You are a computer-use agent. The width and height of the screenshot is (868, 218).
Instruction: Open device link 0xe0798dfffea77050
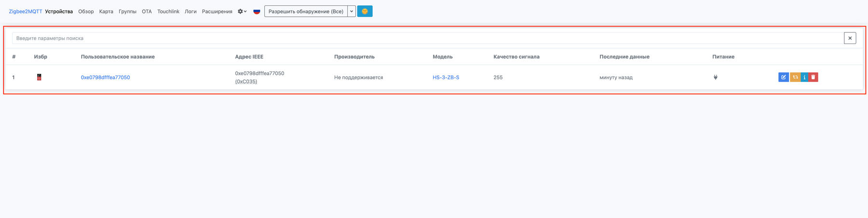105,77
